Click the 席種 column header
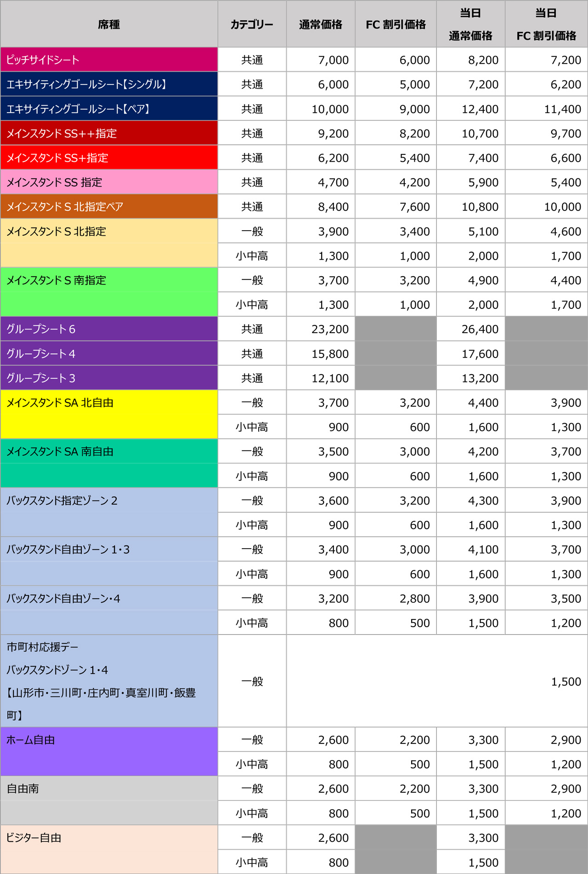Viewport: 588px width, 874px height. [x=109, y=24]
